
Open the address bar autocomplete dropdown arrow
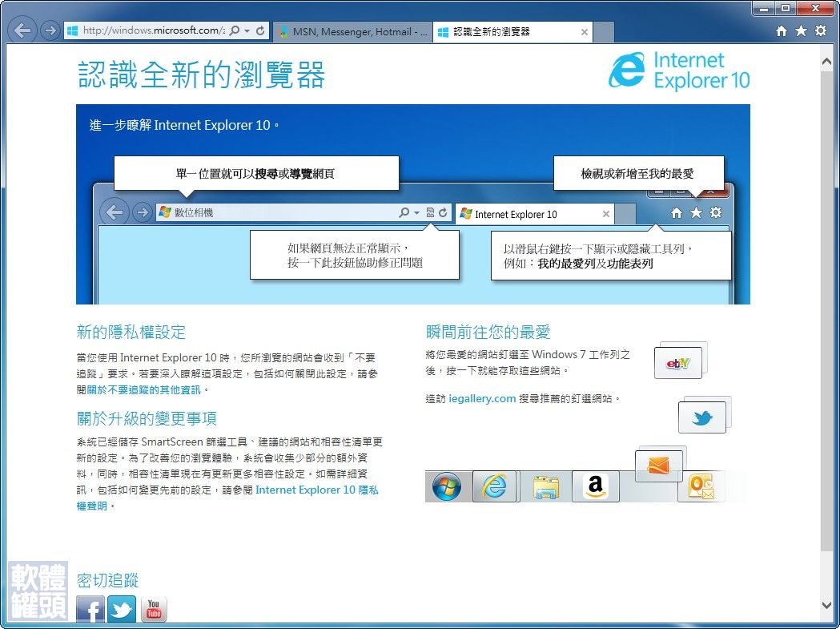(247, 31)
